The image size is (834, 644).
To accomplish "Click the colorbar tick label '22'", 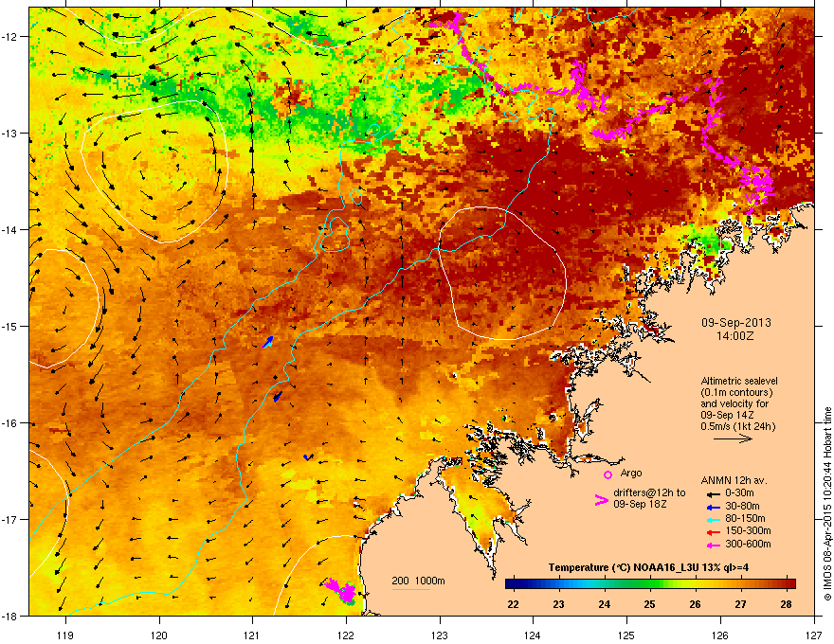I will pyautogui.click(x=514, y=604).
